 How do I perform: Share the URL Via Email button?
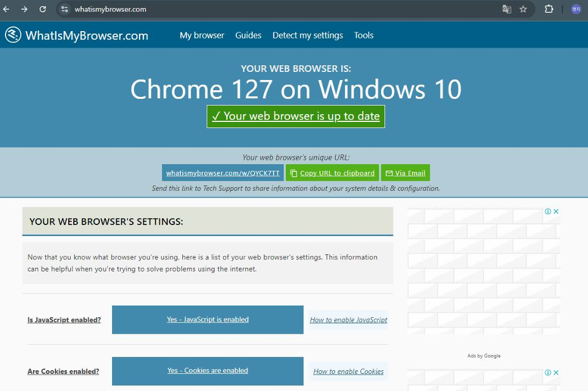click(x=405, y=173)
